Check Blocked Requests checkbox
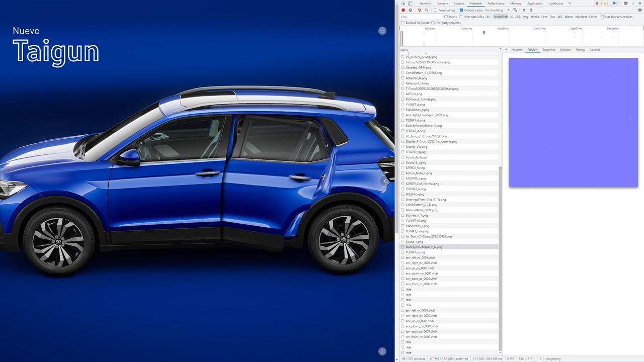The width and height of the screenshot is (644, 362). tap(403, 23)
